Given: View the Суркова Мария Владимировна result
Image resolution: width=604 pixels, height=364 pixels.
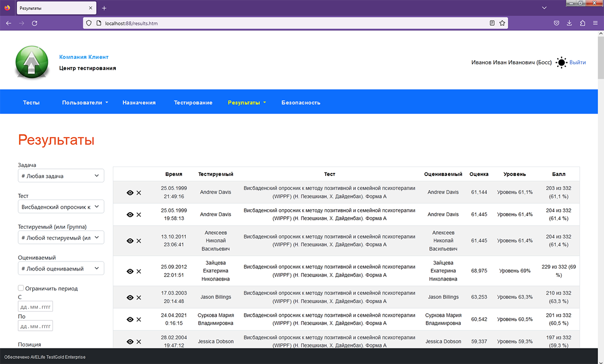Looking at the screenshot, I should pos(130,320).
